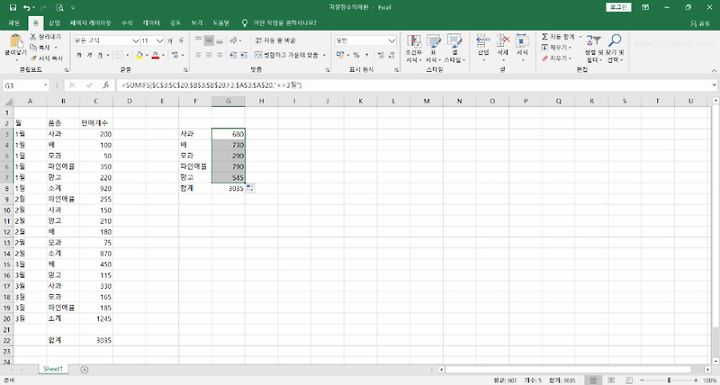Toggle top vertical align
Image resolution: width=720 pixels, height=385 pixels.
[x=198, y=40]
